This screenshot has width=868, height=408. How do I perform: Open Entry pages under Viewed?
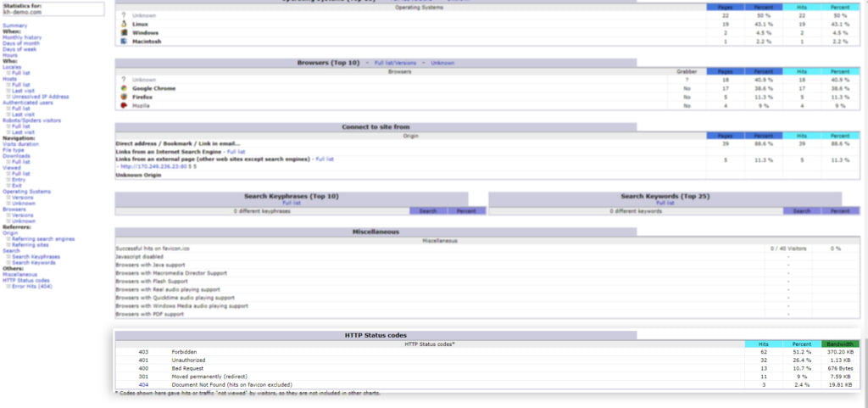(19, 180)
